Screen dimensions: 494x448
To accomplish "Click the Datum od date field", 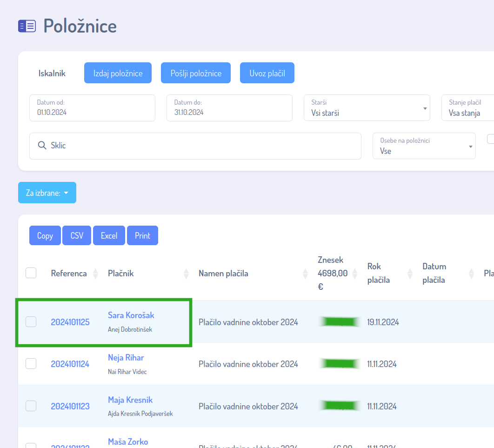I will point(92,108).
